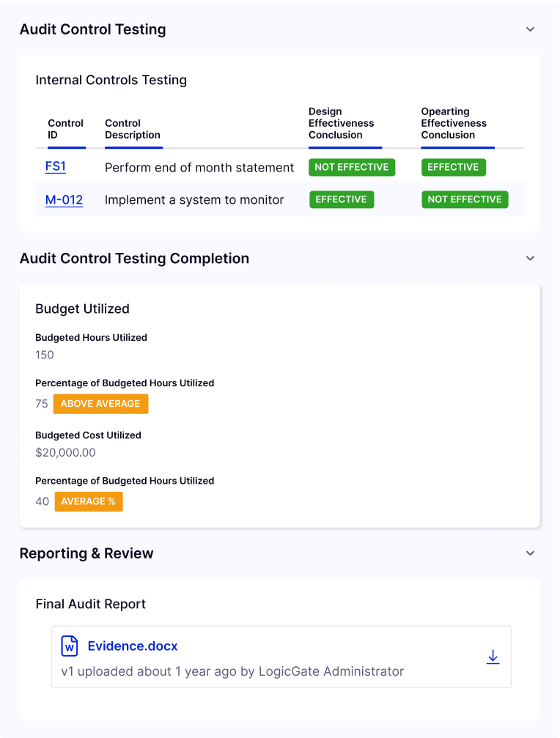Click NOT EFFECTIVE badge for M-012
The width and height of the screenshot is (560, 738).
click(465, 199)
